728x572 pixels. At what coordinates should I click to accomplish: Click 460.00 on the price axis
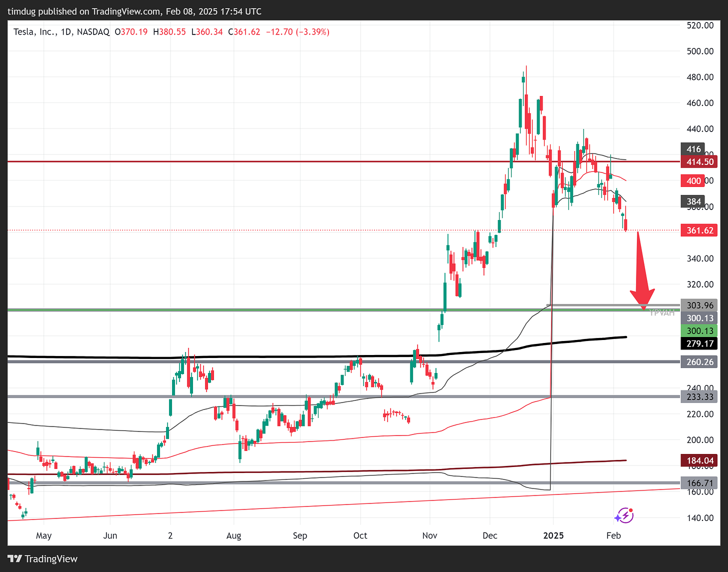point(700,103)
